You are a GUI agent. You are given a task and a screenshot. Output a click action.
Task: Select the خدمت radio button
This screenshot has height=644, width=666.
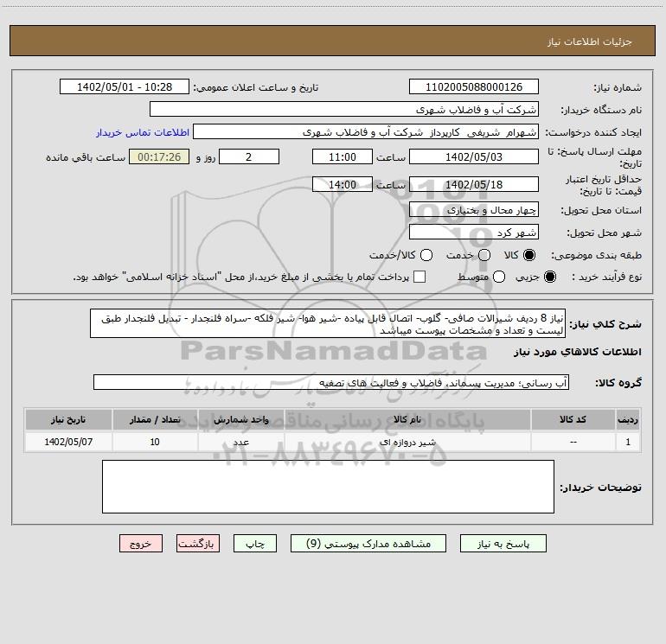tap(484, 255)
